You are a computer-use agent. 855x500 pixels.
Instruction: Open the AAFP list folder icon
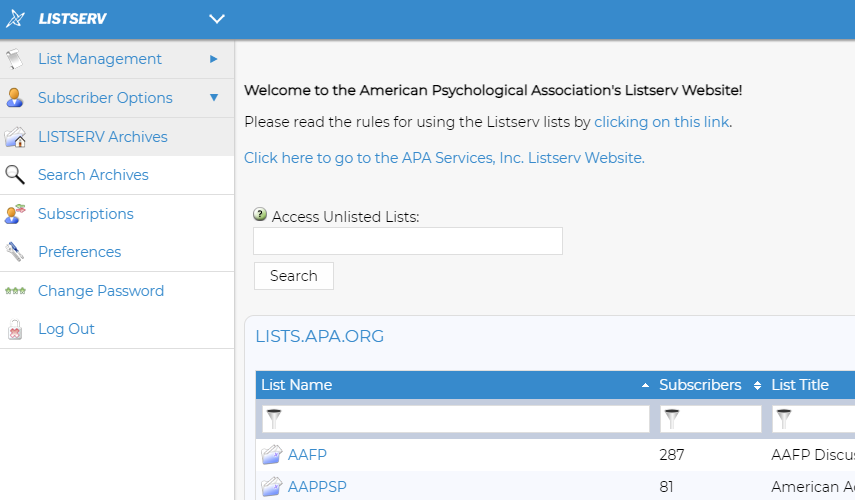tap(271, 455)
